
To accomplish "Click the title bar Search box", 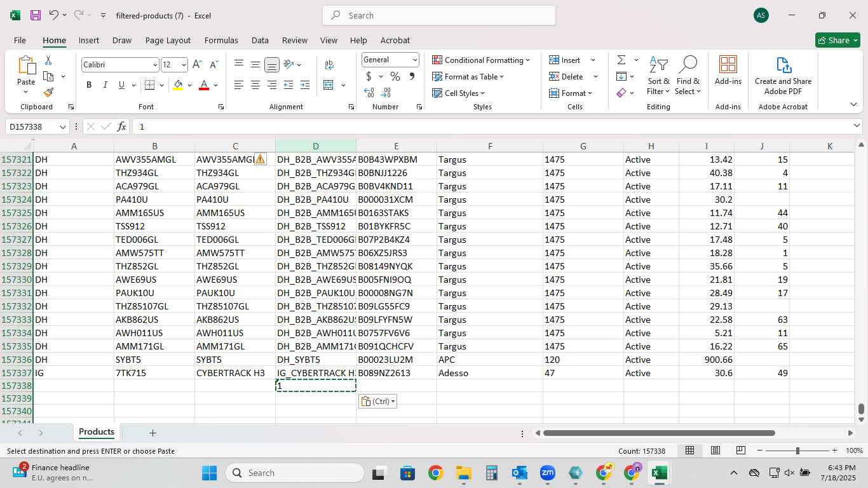I will [439, 15].
